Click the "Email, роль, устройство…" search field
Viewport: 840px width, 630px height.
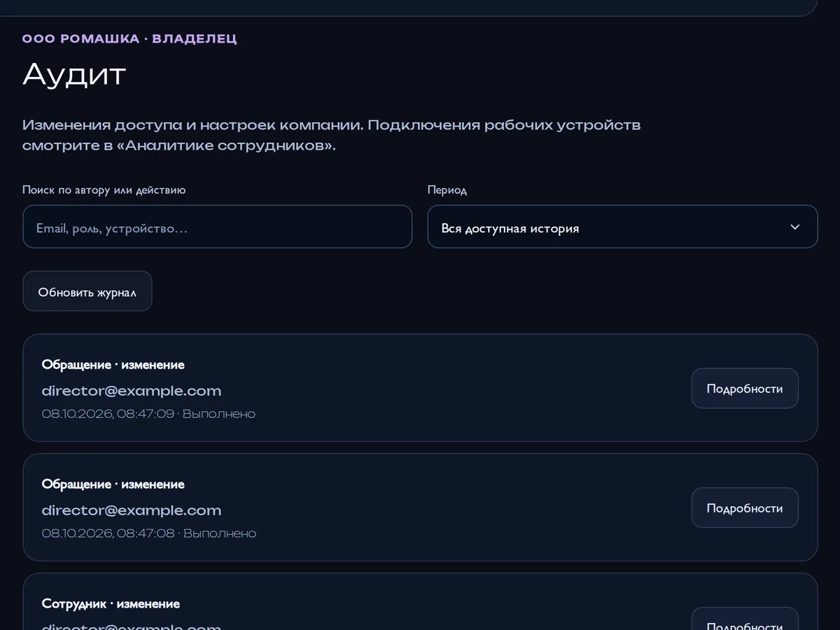point(217,227)
